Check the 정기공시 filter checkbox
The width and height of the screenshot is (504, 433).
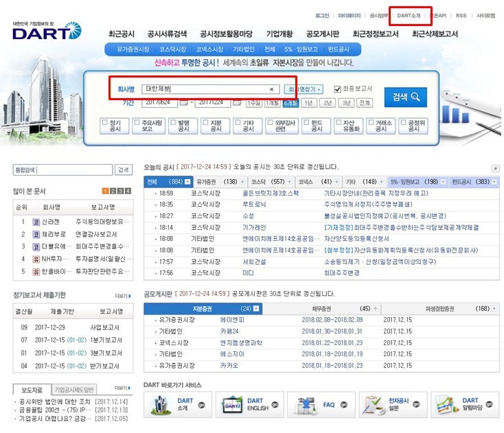click(105, 122)
